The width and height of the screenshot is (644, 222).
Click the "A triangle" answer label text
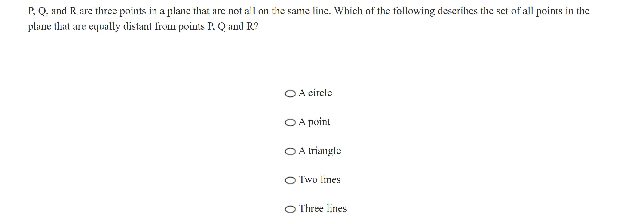click(319, 151)
